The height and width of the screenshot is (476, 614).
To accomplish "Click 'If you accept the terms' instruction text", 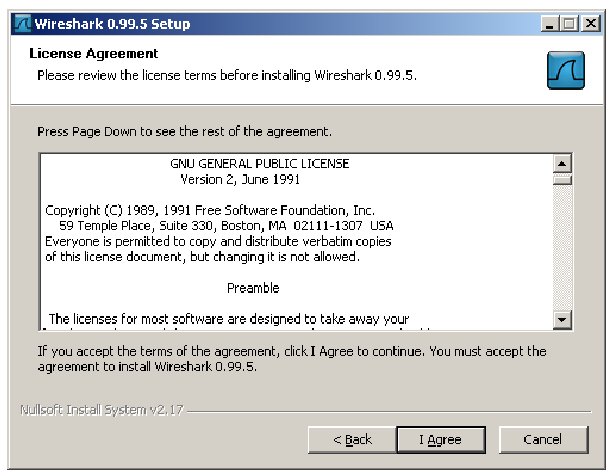I will point(292,359).
